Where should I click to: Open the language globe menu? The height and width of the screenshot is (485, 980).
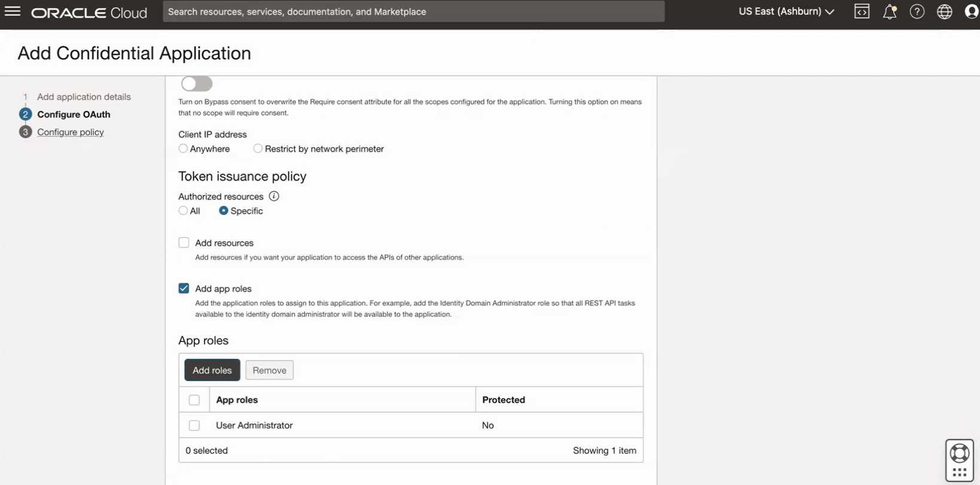945,11
